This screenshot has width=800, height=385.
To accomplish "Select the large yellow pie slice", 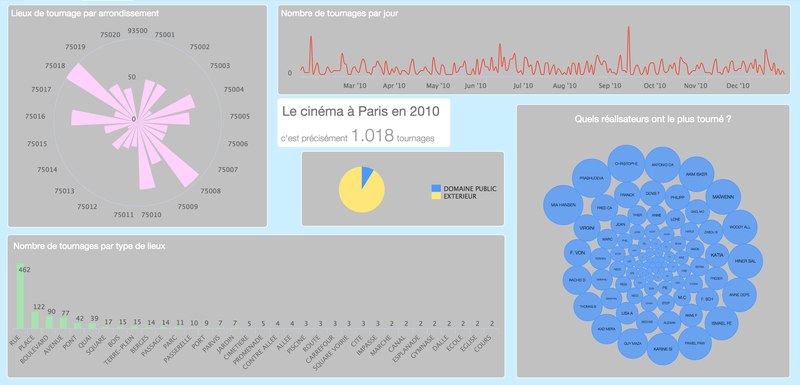I will pyautogui.click(x=360, y=196).
